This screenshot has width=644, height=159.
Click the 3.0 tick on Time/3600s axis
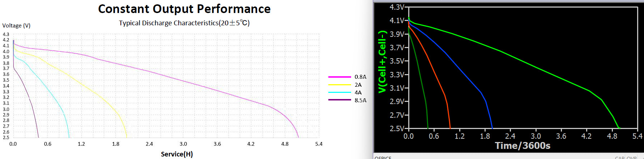[536, 136]
